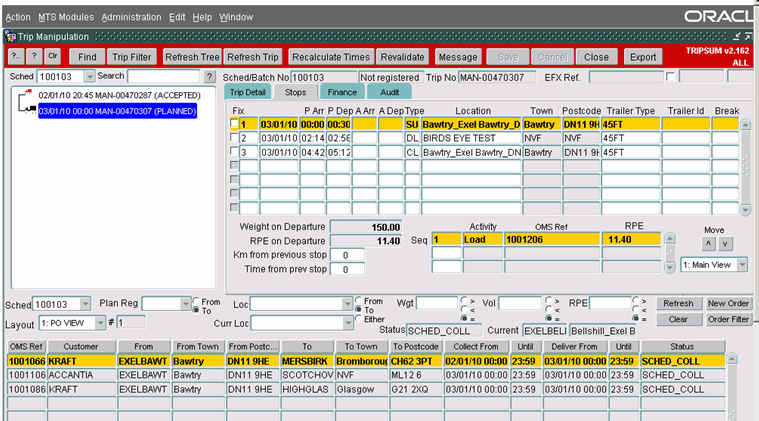Move stop up with the ^ button

708,244
